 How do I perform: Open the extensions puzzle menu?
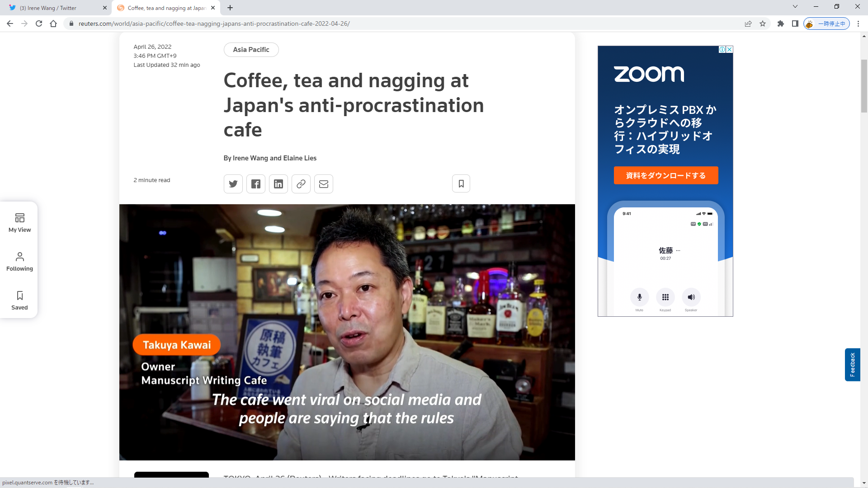(780, 23)
